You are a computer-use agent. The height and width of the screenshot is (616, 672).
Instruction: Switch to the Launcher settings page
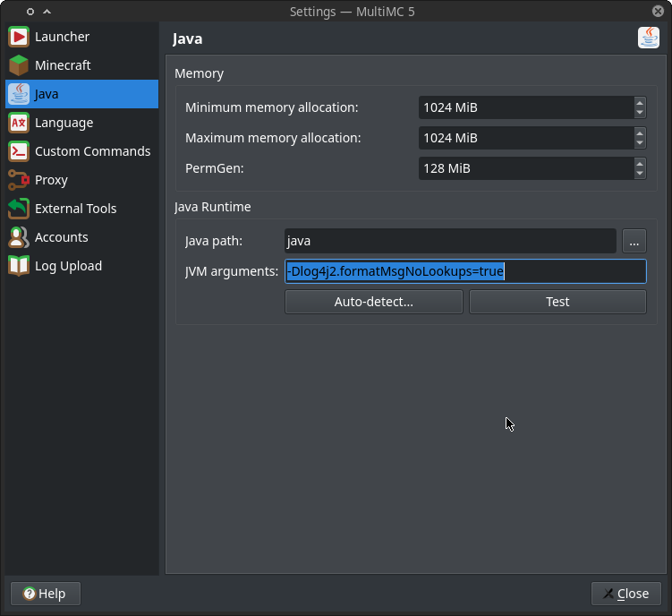[81, 37]
